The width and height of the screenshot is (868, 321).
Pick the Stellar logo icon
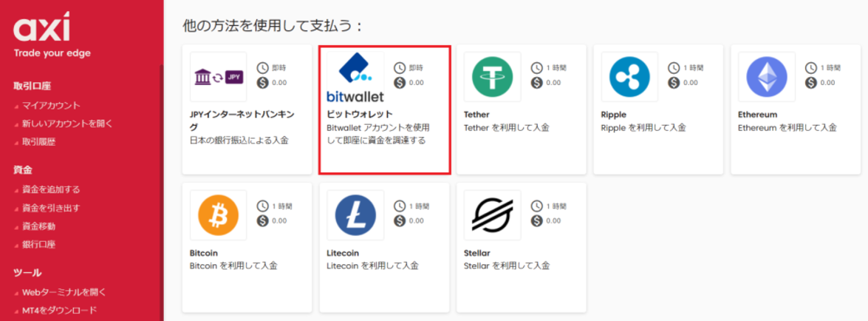pyautogui.click(x=492, y=215)
